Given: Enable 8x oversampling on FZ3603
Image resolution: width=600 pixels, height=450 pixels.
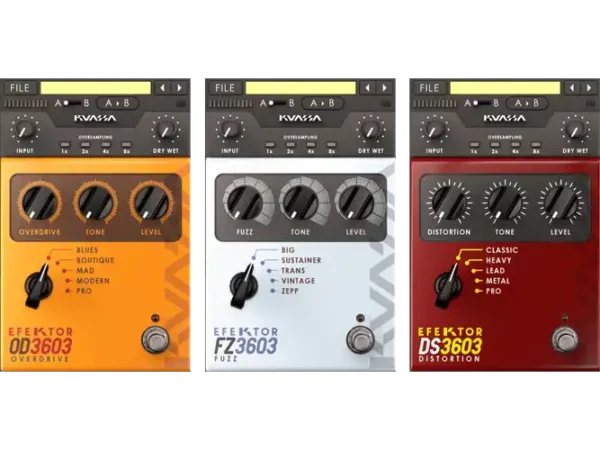Looking at the screenshot, I should click(331, 145).
